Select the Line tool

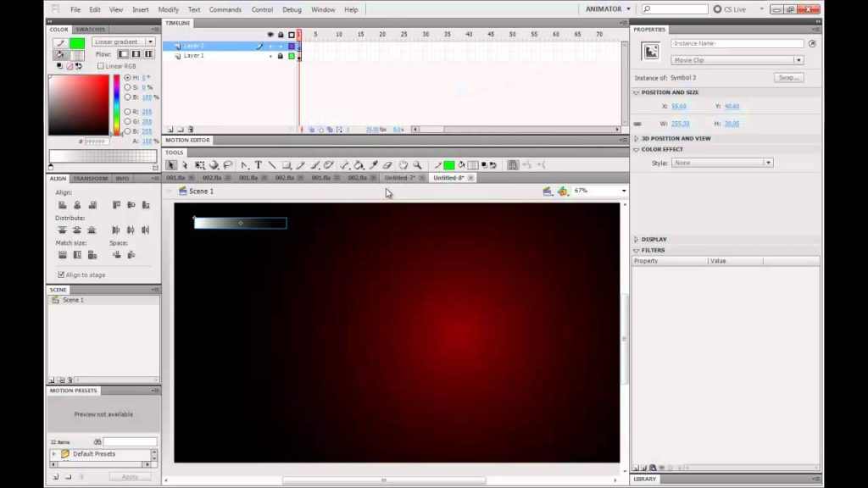pyautogui.click(x=272, y=165)
